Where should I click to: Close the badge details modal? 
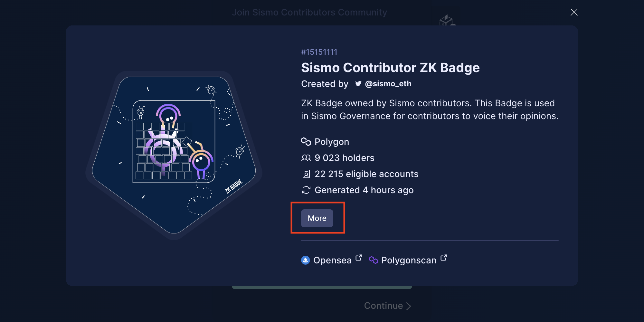pos(574,12)
